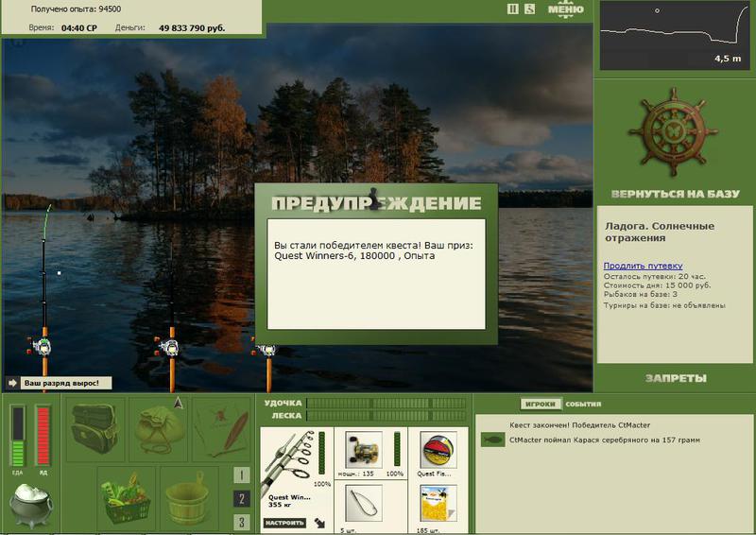Select the line Квест закончен! Победитель CtMacter
The width and height of the screenshot is (756, 535).
(x=579, y=425)
